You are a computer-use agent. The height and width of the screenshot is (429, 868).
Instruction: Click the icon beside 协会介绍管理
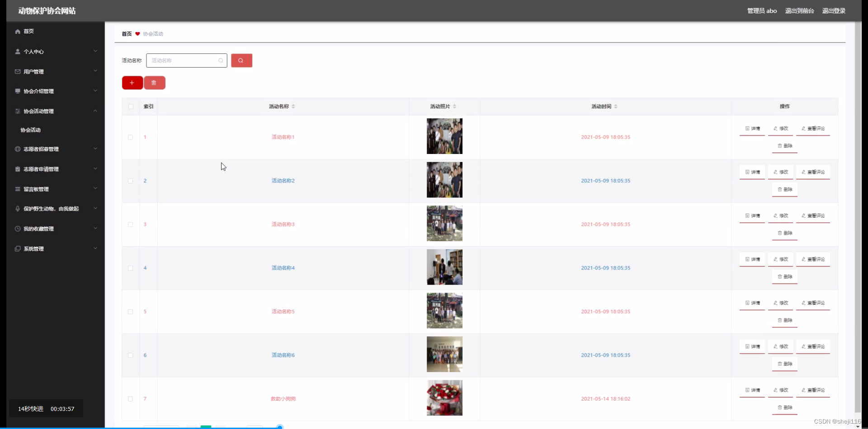[x=18, y=91]
